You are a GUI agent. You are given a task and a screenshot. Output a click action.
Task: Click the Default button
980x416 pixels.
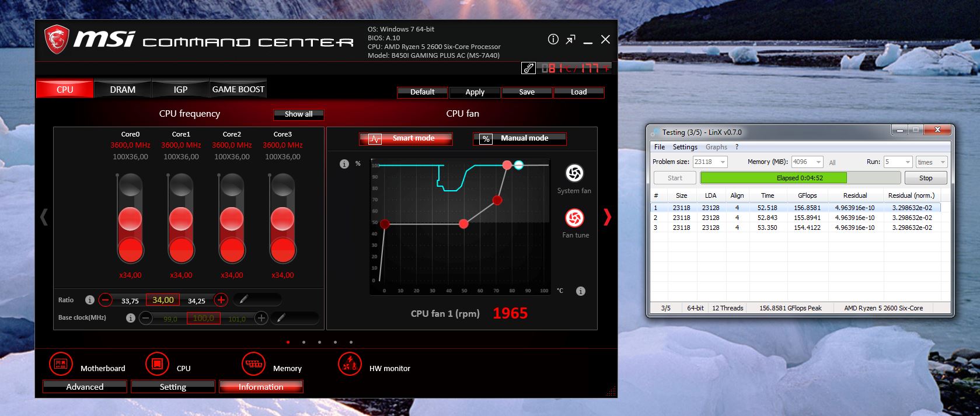(423, 92)
